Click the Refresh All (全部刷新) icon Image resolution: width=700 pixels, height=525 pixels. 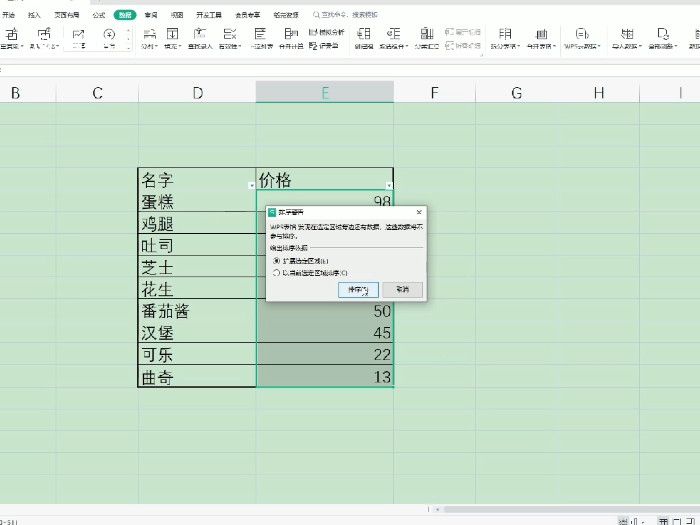663,34
